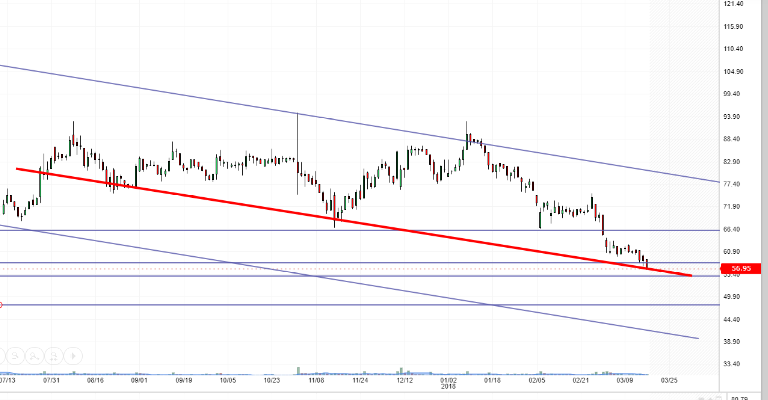This screenshot has width=768, height=400.
Task: Click the 10/23 date axis label
Action: (272, 380)
